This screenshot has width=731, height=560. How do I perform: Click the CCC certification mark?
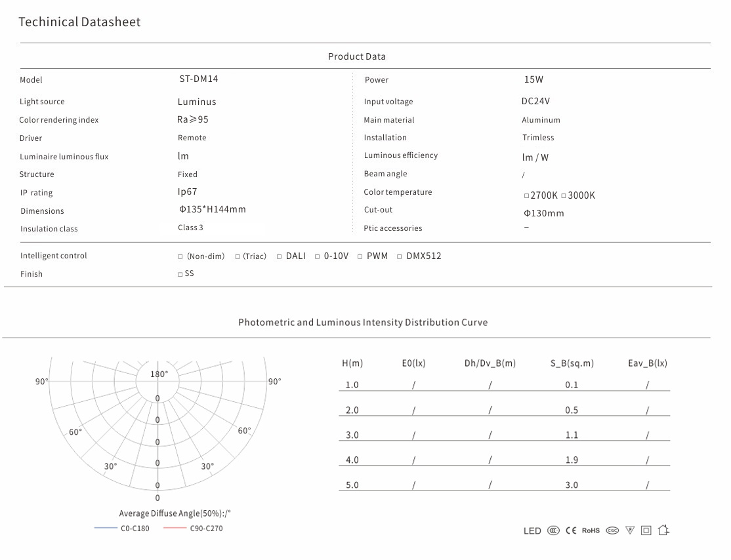(554, 530)
